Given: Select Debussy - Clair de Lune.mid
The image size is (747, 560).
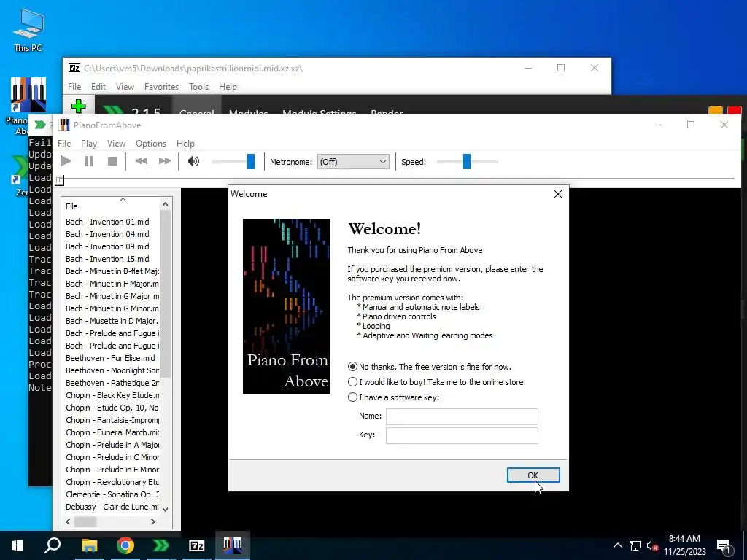Looking at the screenshot, I should pos(112,506).
